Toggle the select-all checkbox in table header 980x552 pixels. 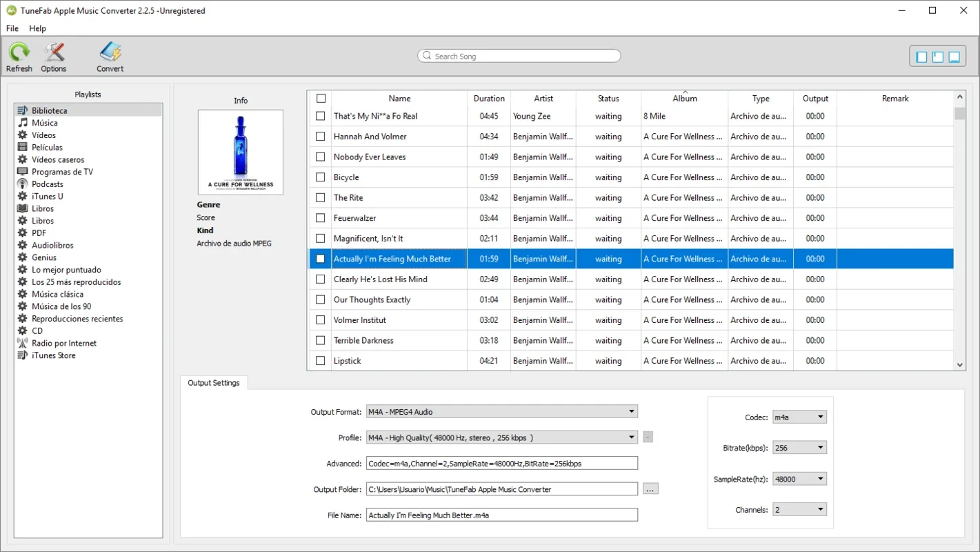[321, 99]
